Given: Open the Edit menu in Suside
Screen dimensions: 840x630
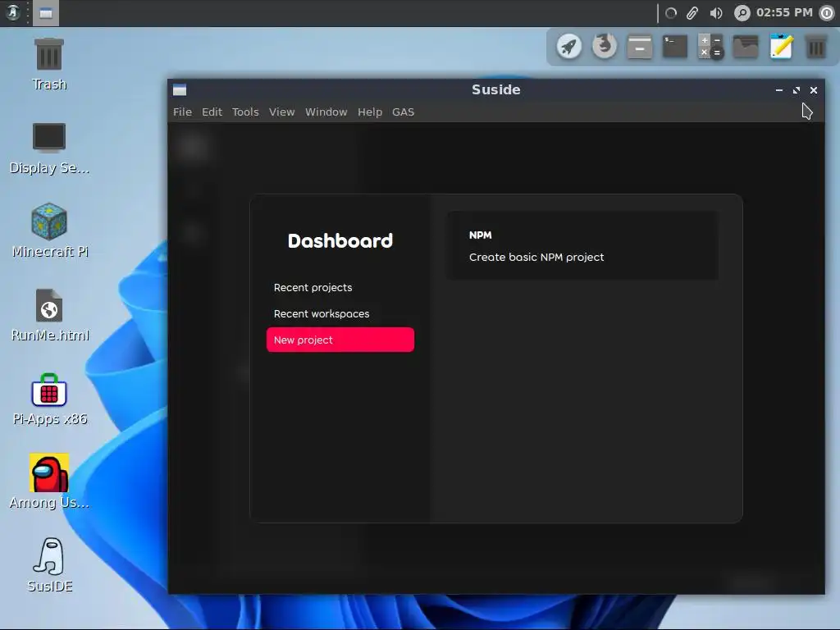Looking at the screenshot, I should tap(212, 112).
